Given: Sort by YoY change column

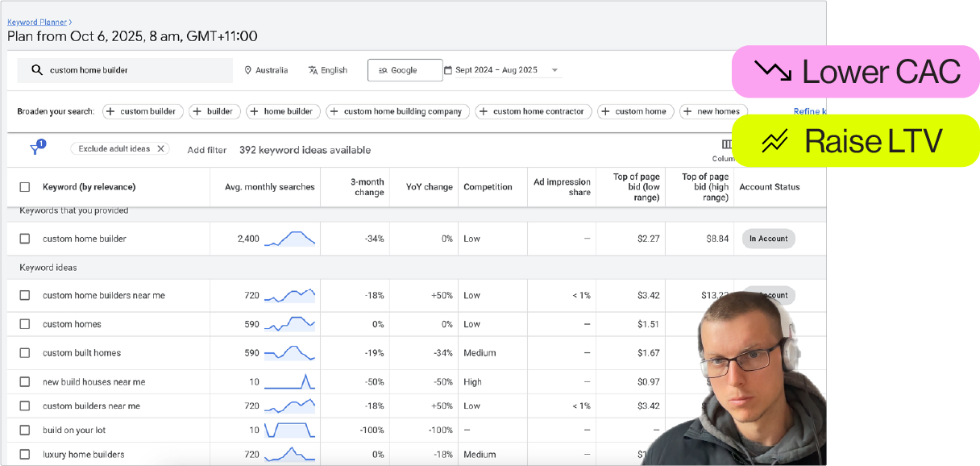Looking at the screenshot, I should coord(429,187).
